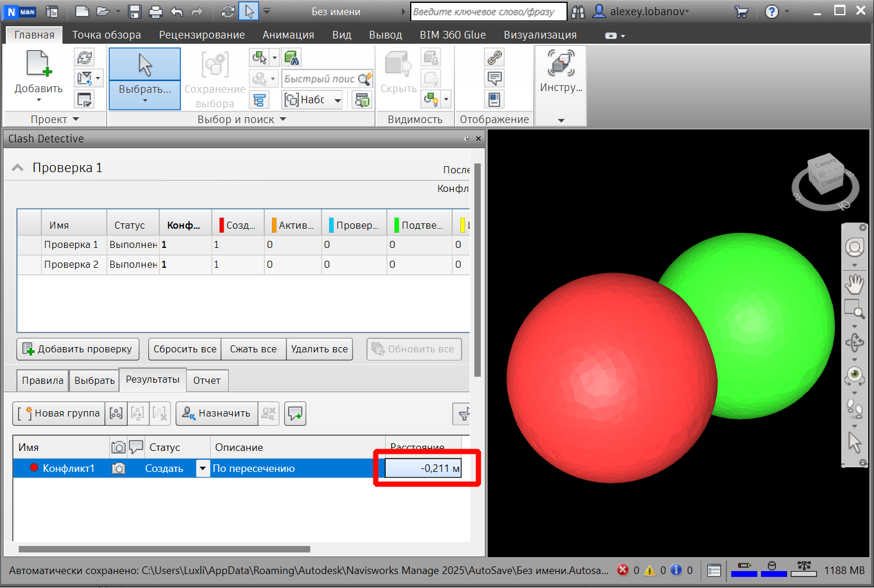Click the Print icon in quick access toolbar
This screenshot has height=588, width=874.
[155, 11]
